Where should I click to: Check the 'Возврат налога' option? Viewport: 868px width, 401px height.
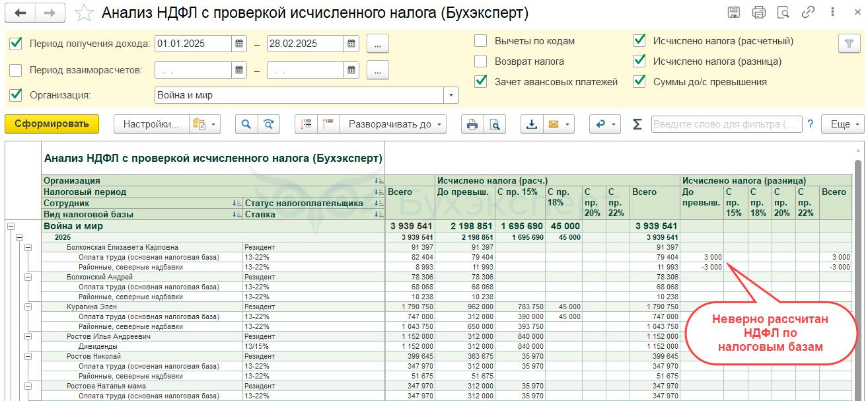[480, 61]
